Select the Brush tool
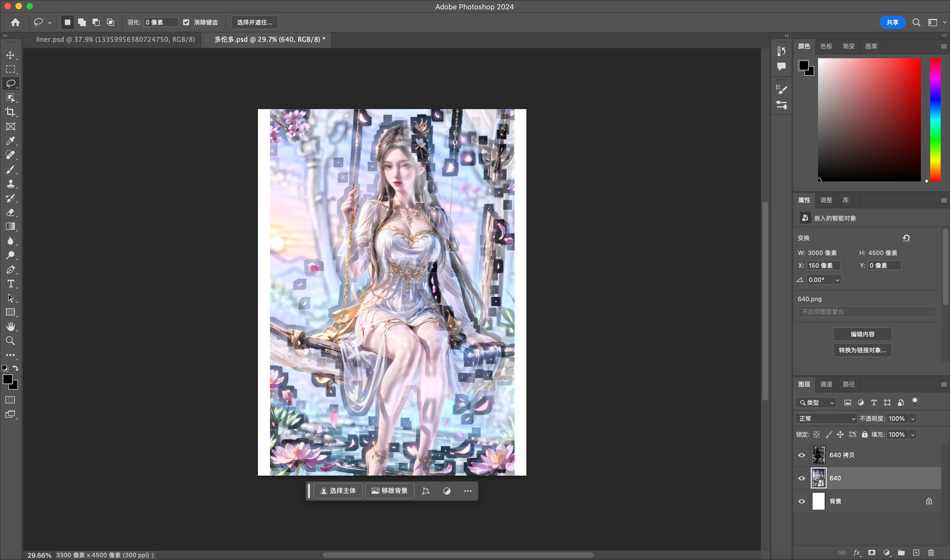Screen dimensions: 950x560 (10, 170)
